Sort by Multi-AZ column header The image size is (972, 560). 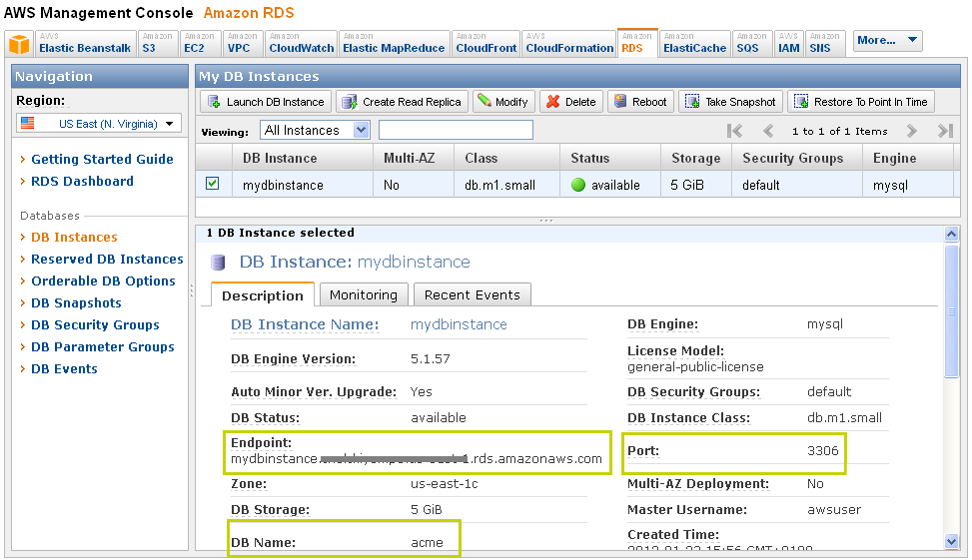click(414, 158)
